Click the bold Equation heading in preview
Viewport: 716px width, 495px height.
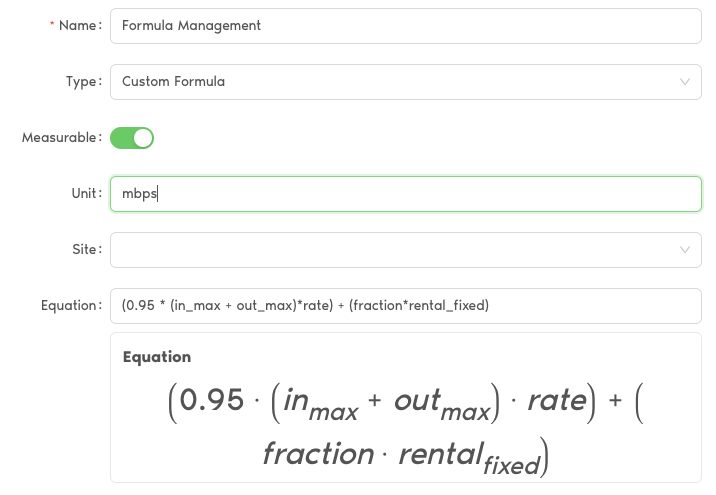pyautogui.click(x=156, y=357)
